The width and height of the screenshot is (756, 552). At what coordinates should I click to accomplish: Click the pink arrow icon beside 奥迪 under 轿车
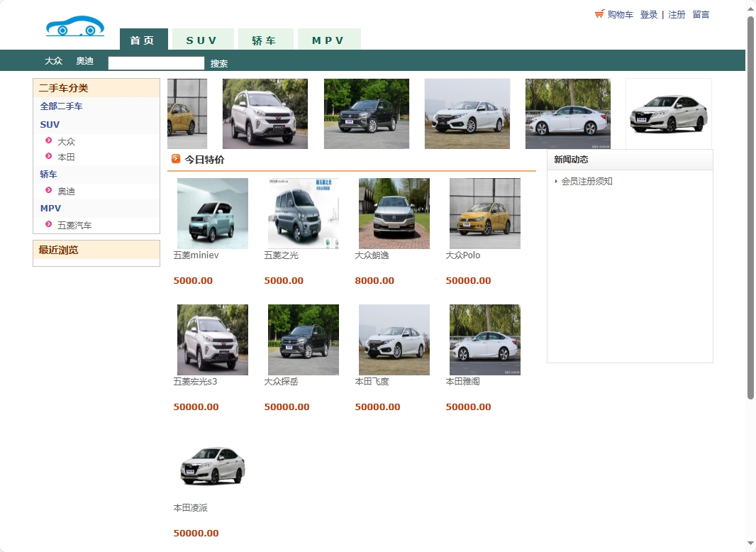[49, 190]
